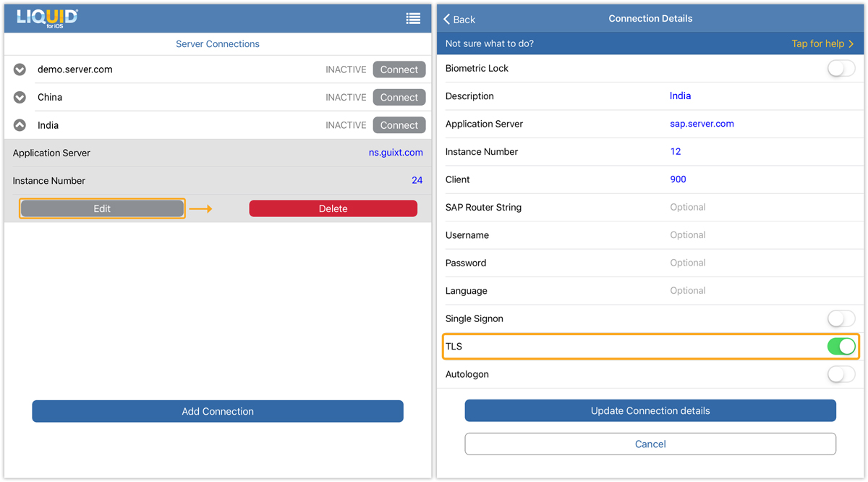Expand the demo.server.com connection row
Image resolution: width=868 pixels, height=482 pixels.
20,69
